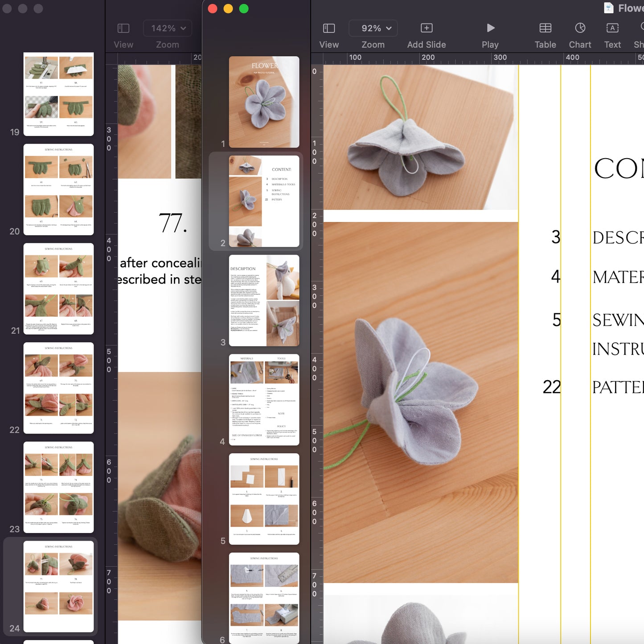This screenshot has height=644, width=644.
Task: Select the pink flower photo in background window
Action: [160, 496]
